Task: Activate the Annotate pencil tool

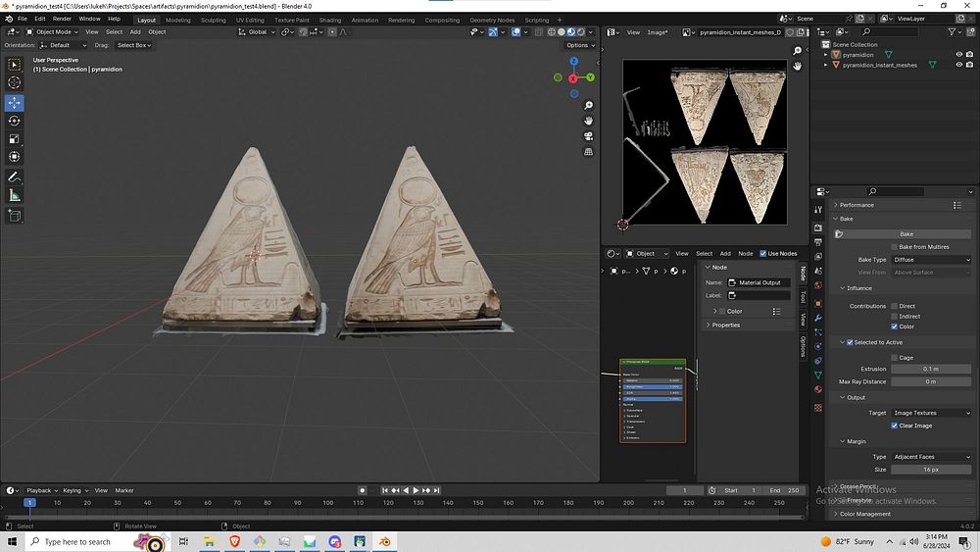Action: pos(15,177)
